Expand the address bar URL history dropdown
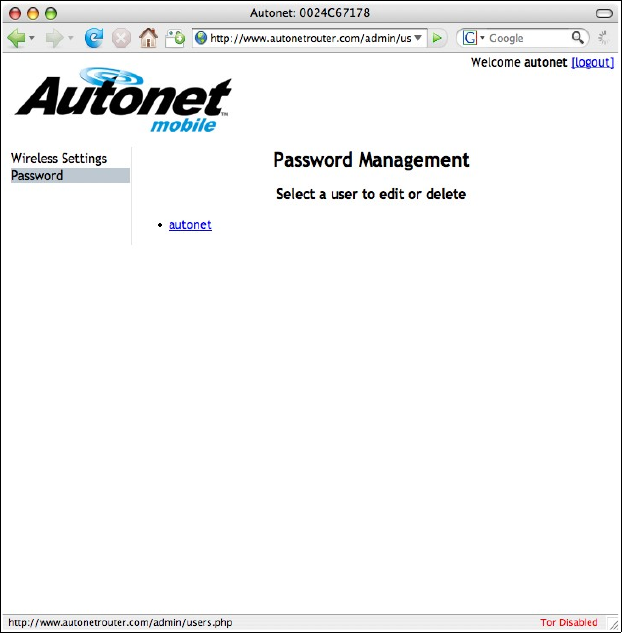This screenshot has height=633, width=622. click(x=418, y=38)
